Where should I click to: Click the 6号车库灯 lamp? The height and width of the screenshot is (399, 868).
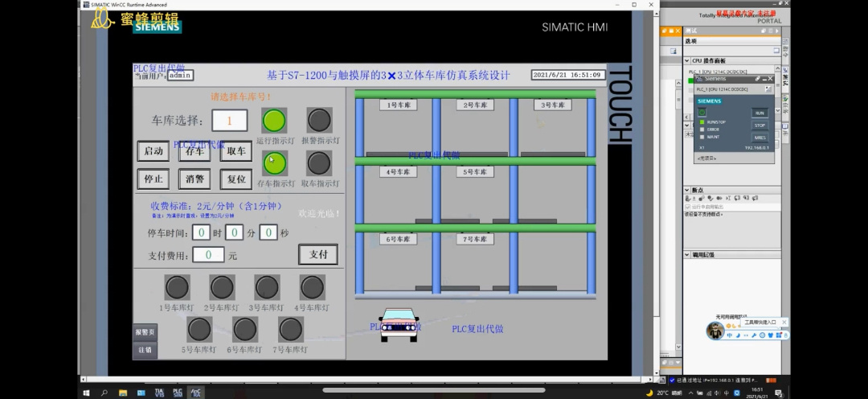coord(245,329)
